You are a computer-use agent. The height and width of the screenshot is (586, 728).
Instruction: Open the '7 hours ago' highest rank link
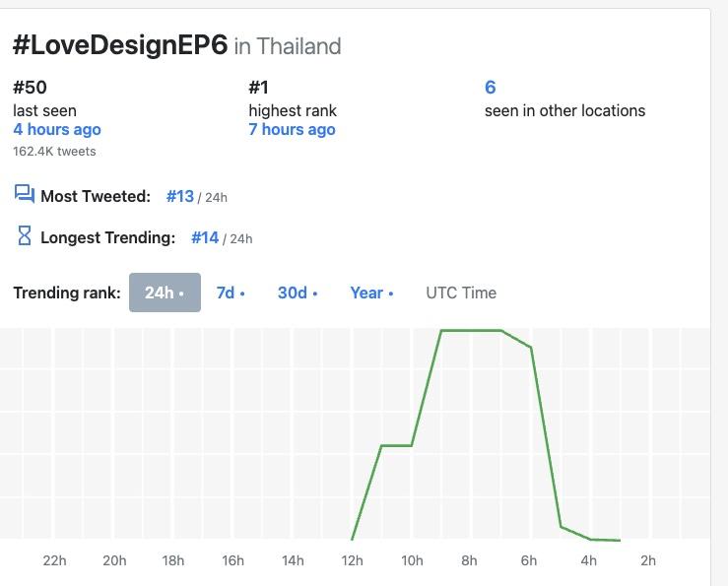click(292, 130)
